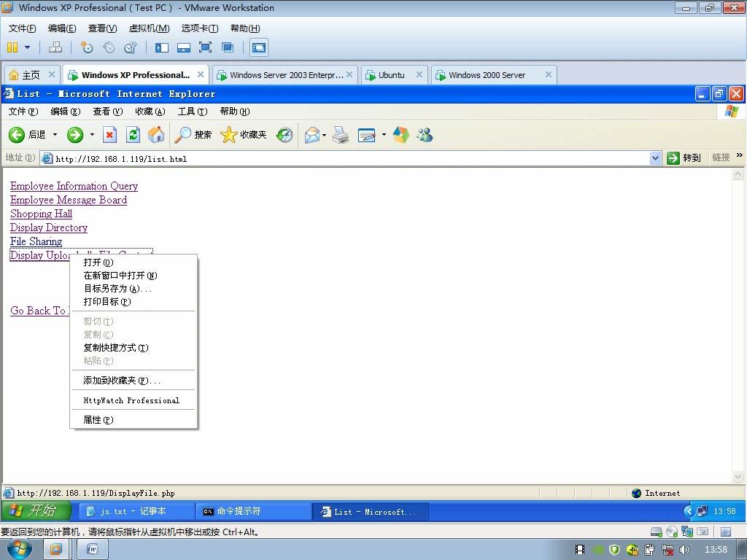The image size is (747, 560).
Task: Choose 属性(P) from the context menu
Action: 133,420
